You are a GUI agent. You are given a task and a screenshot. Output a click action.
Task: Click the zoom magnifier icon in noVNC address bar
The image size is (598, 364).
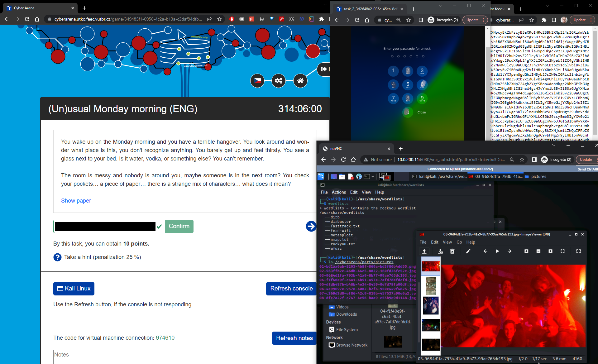coord(512,160)
